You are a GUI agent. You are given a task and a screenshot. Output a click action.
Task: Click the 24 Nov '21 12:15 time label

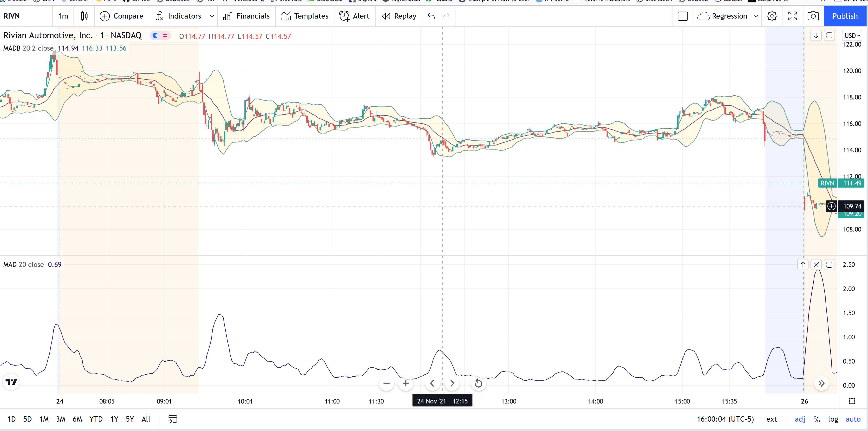[442, 401]
